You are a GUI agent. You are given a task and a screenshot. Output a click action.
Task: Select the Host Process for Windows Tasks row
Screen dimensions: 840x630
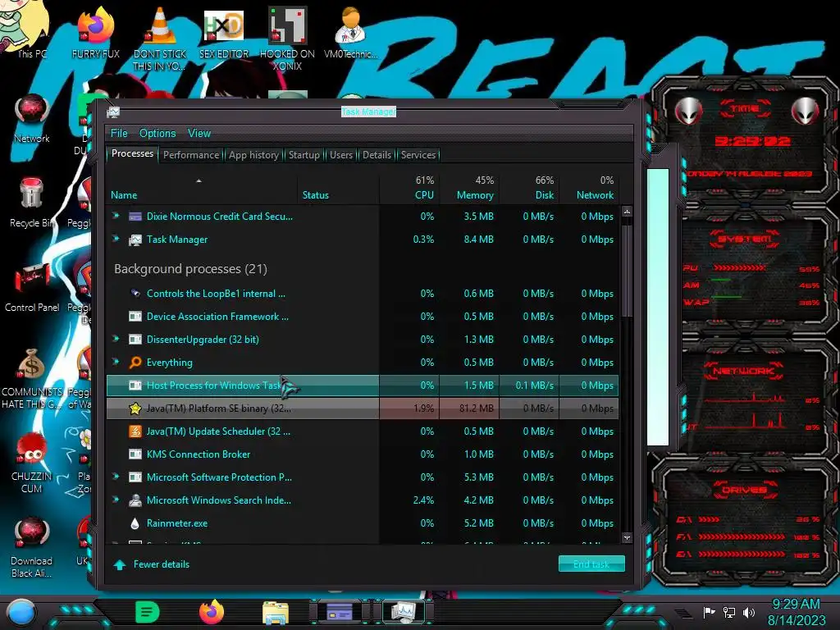[x=363, y=386]
